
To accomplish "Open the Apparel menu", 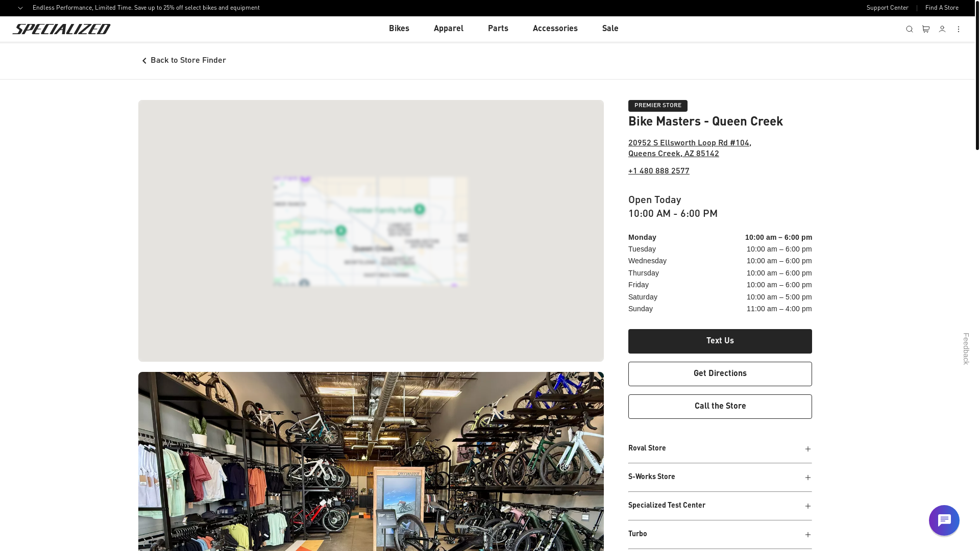I will [x=449, y=29].
